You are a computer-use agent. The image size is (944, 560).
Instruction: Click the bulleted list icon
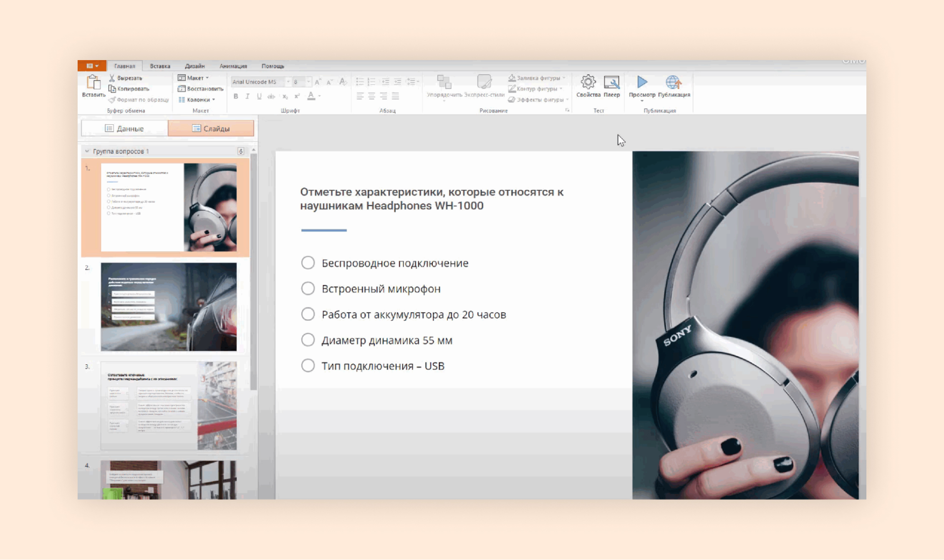pos(360,82)
